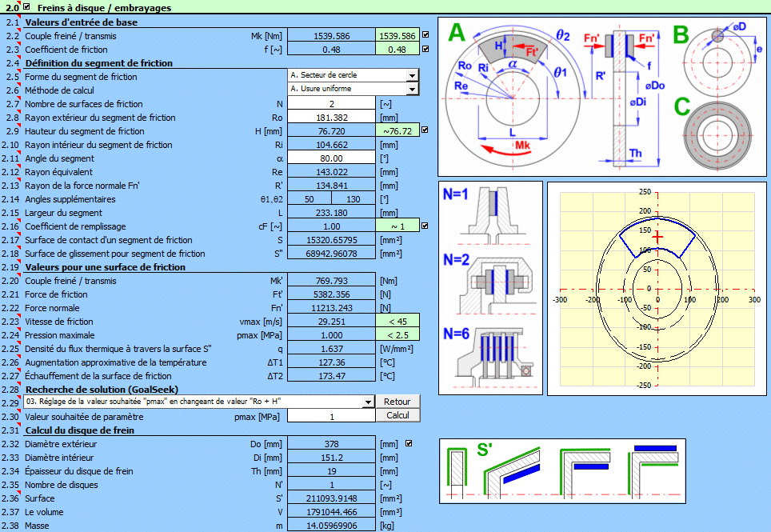Click the '< 2.5' pressure limit cell
Screen dimensions: 771x532
tap(397, 335)
